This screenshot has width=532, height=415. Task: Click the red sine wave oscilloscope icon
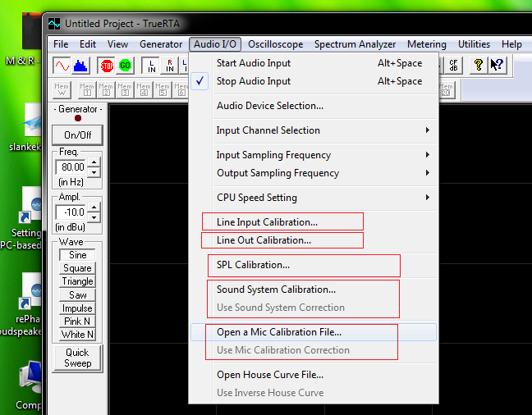[62, 66]
